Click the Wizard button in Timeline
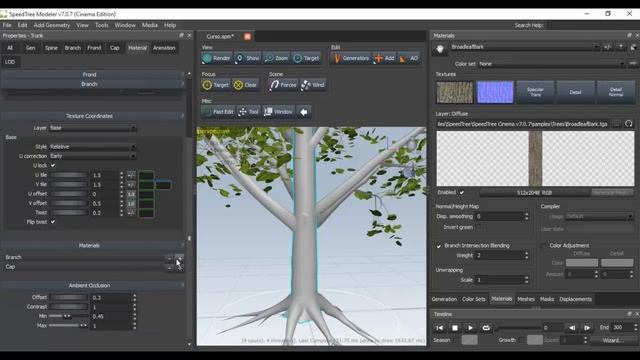This screenshot has width=640, height=360. pyautogui.click(x=613, y=340)
